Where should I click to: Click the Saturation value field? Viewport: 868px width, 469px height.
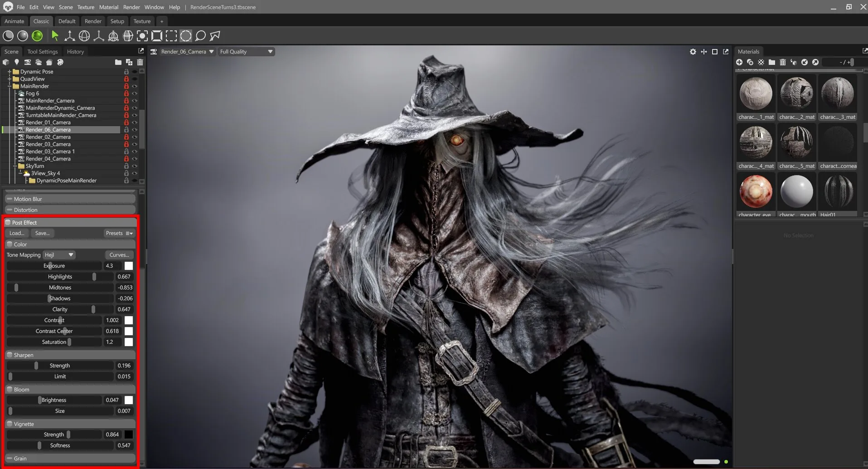tap(112, 342)
